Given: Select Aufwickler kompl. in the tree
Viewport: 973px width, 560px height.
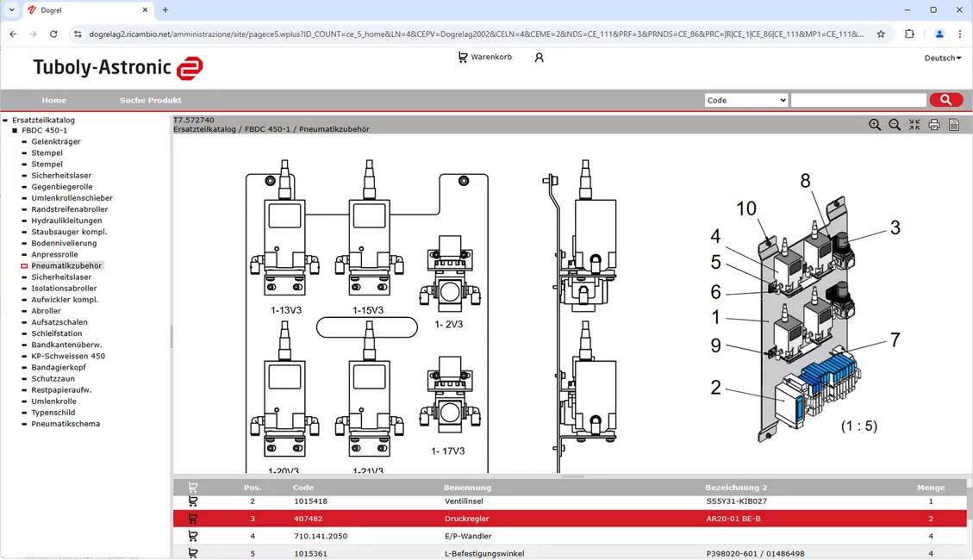Looking at the screenshot, I should [x=65, y=300].
